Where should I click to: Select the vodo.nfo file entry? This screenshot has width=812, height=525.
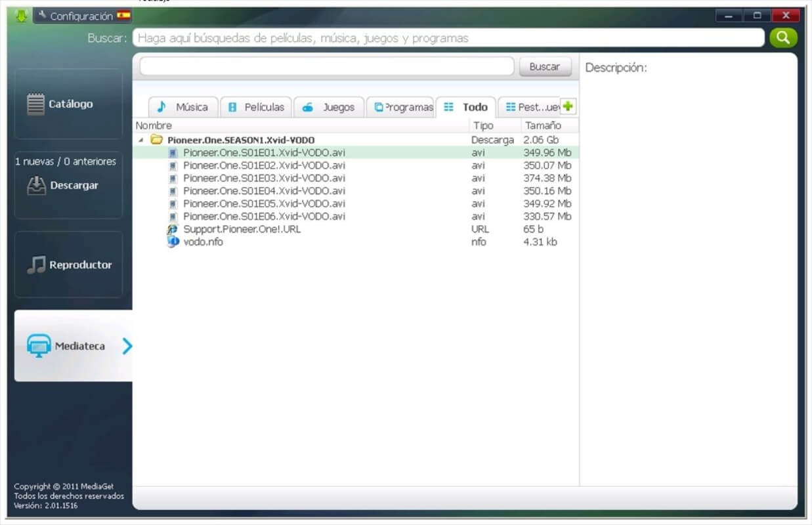(x=355, y=241)
